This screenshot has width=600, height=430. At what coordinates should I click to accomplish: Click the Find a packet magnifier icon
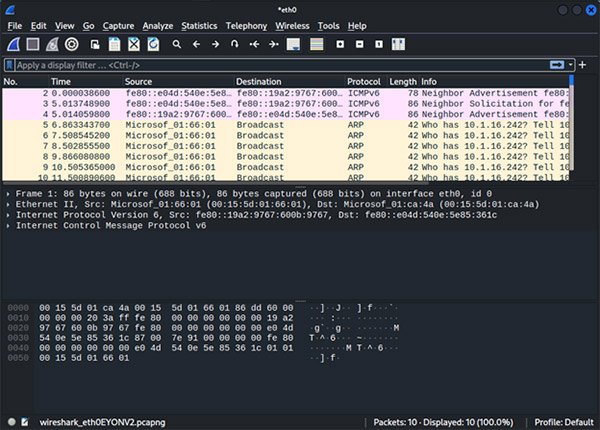[x=177, y=45]
